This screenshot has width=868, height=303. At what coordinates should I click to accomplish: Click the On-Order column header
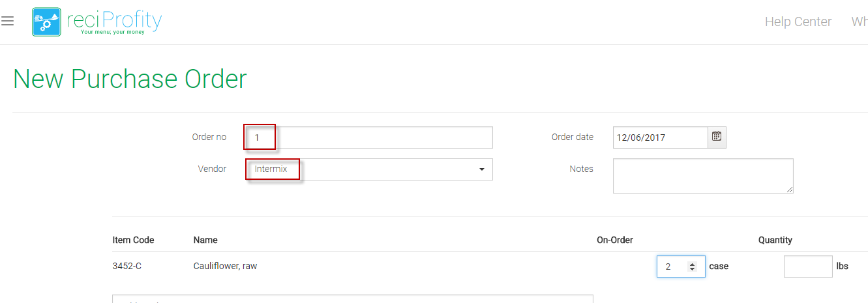pyautogui.click(x=614, y=240)
